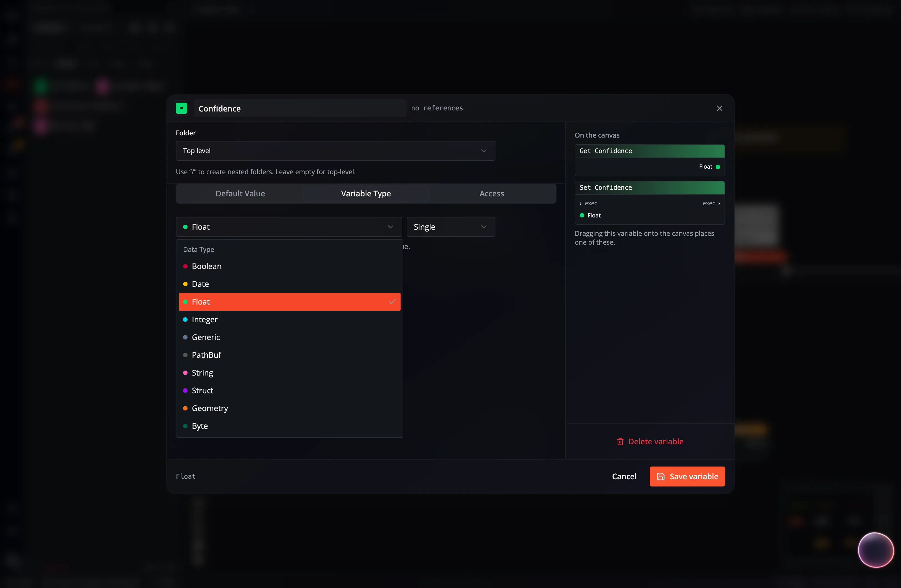
Task: Edit the Confidence variable name field
Action: tap(300, 109)
